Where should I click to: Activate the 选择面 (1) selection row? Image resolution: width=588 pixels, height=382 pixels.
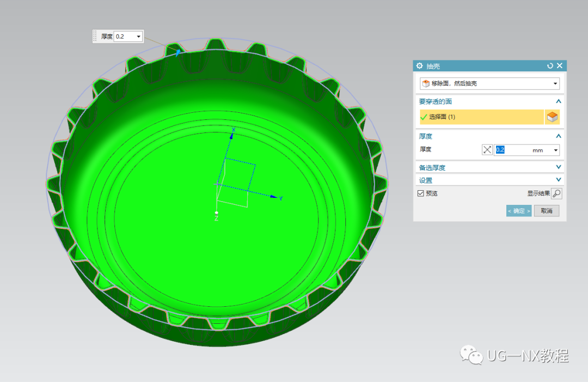coord(481,117)
